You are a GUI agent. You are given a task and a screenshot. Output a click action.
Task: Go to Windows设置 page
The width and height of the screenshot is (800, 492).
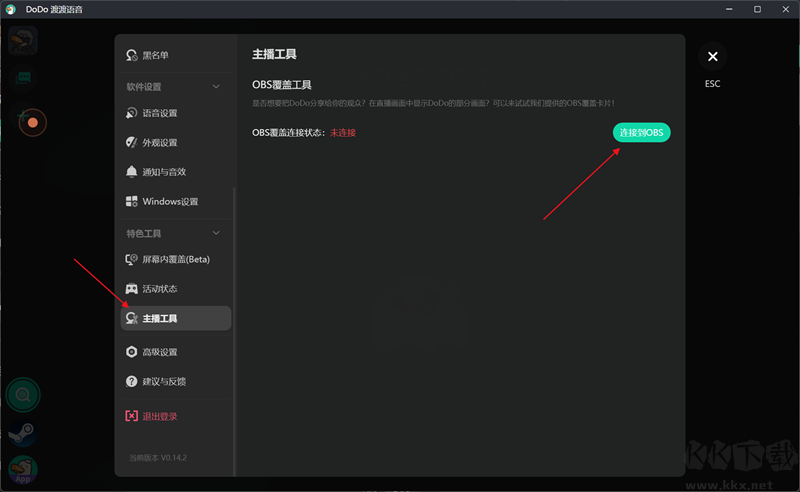pyautogui.click(x=170, y=202)
